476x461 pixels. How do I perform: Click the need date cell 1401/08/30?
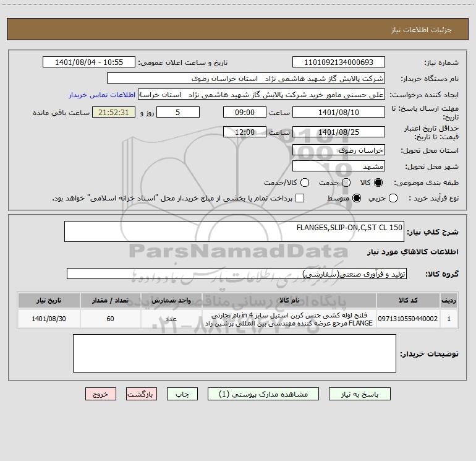(x=49, y=319)
